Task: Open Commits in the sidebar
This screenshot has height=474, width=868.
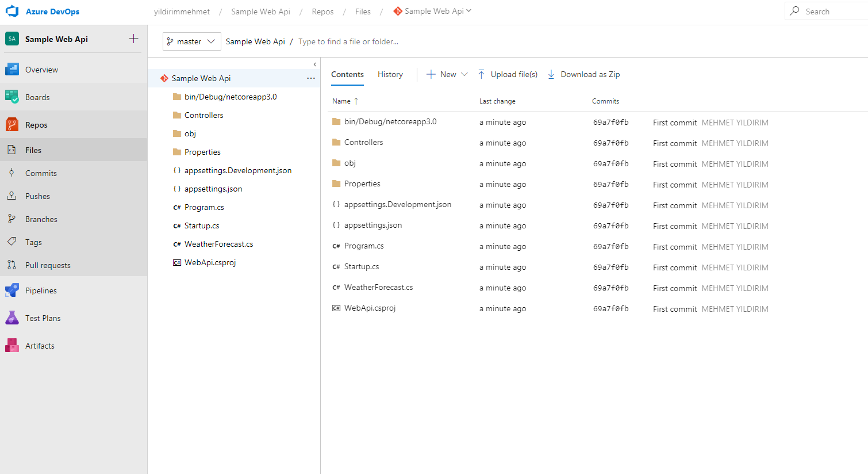Action: 74,173
